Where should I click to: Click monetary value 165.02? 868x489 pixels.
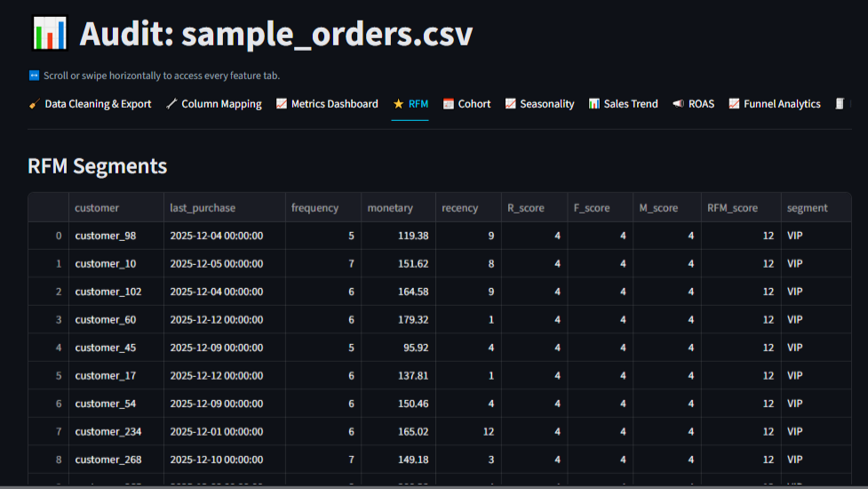point(399,431)
